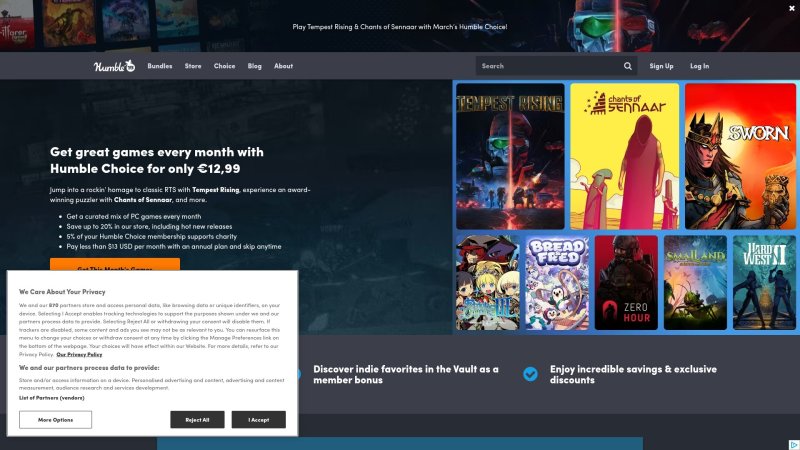Click the blue checkmark beside savings text
This screenshot has height=450, width=800.
[x=530, y=374]
